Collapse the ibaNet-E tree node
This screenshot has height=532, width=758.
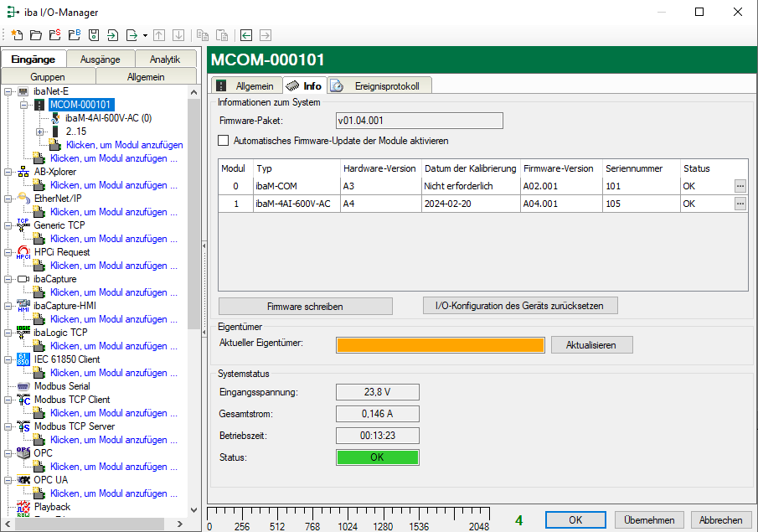8,91
